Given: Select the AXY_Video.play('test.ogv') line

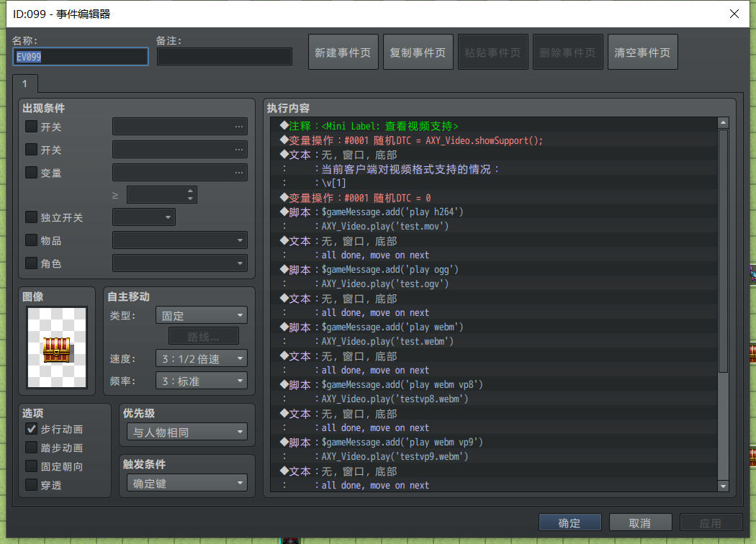Looking at the screenshot, I should click(494, 284).
